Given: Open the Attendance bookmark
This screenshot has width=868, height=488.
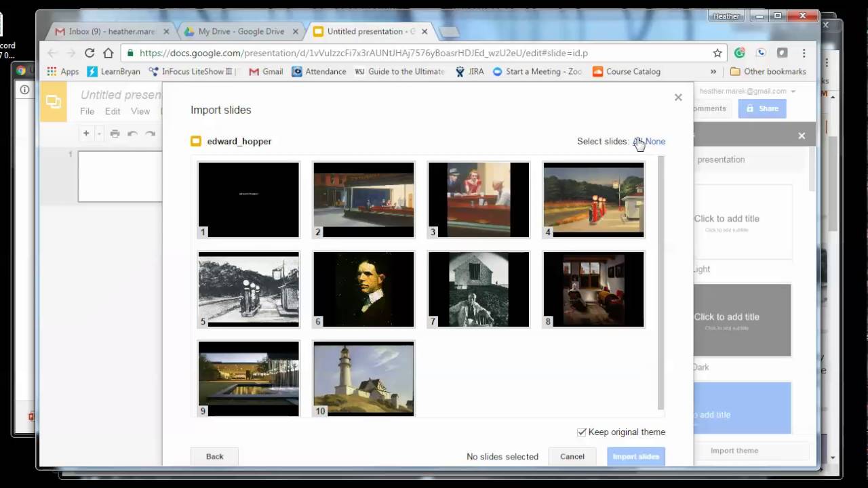Looking at the screenshot, I should pos(319,71).
